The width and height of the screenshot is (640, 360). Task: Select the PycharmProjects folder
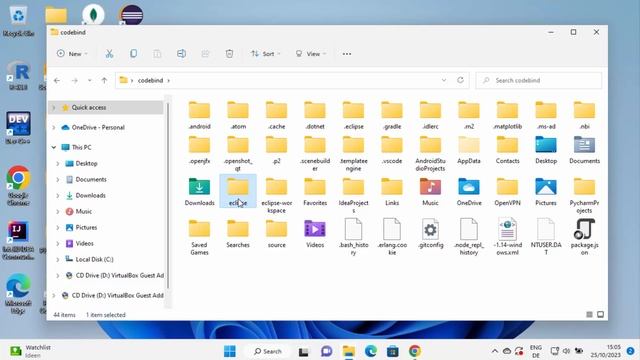point(584,196)
